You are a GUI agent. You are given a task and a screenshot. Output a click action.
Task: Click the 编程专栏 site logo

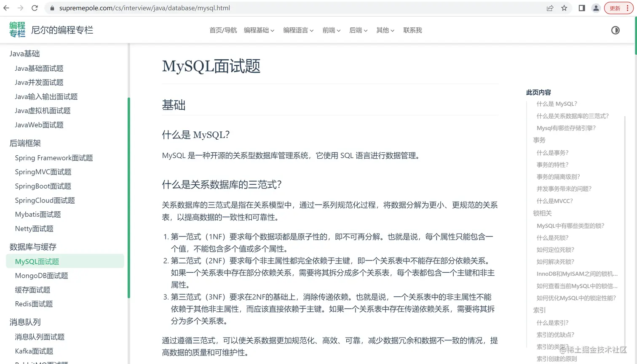tap(17, 29)
